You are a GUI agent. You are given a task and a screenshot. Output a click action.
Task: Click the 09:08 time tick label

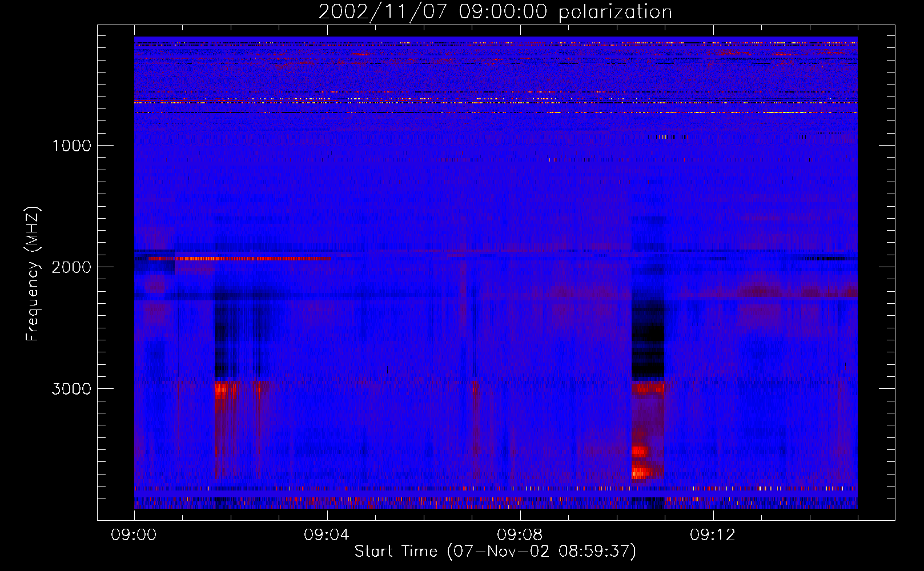click(x=520, y=535)
